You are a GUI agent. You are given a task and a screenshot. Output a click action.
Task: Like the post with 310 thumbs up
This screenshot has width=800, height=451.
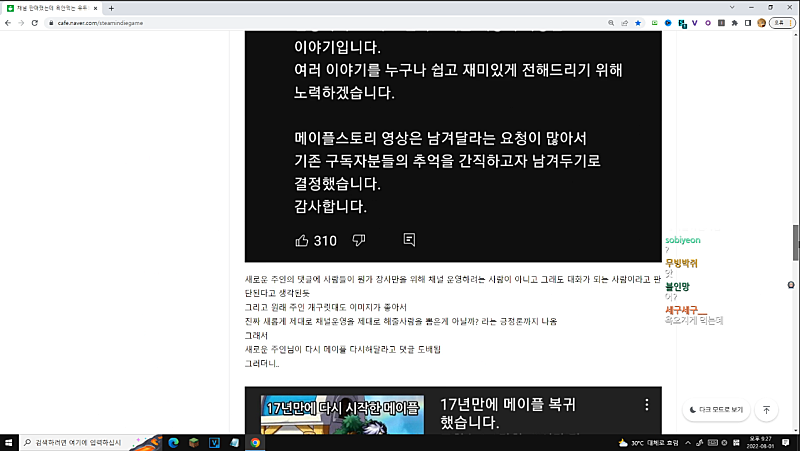click(302, 240)
